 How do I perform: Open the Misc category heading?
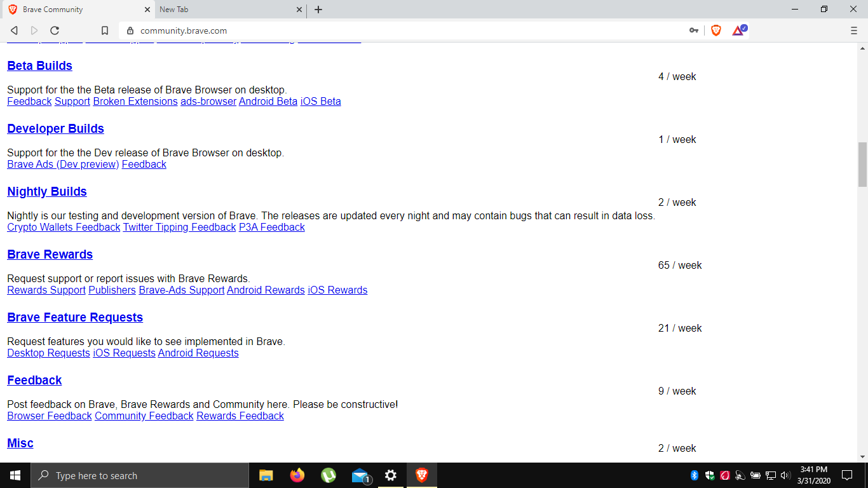point(20,443)
